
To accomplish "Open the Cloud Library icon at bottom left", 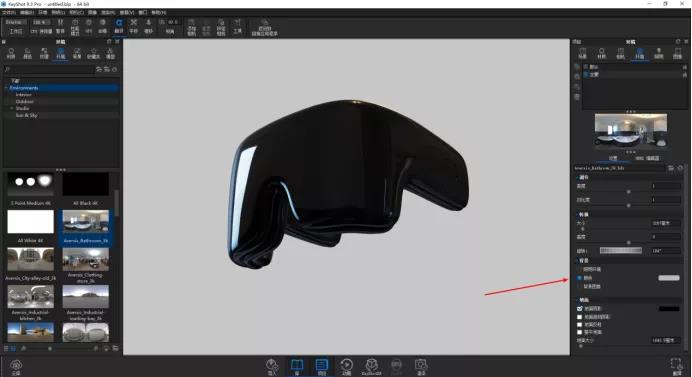I will (x=16, y=366).
